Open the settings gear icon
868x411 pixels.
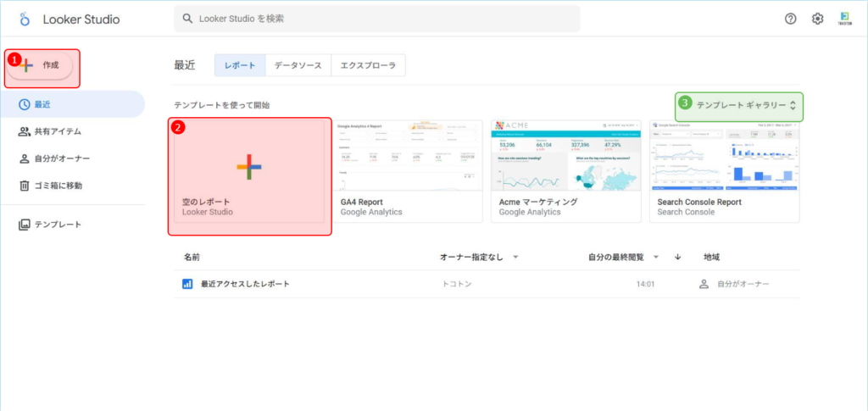817,19
